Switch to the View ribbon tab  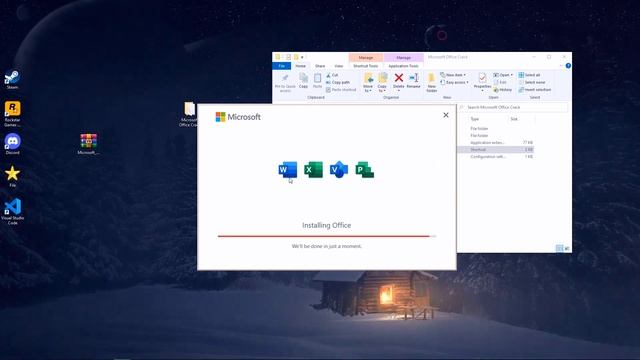click(339, 66)
